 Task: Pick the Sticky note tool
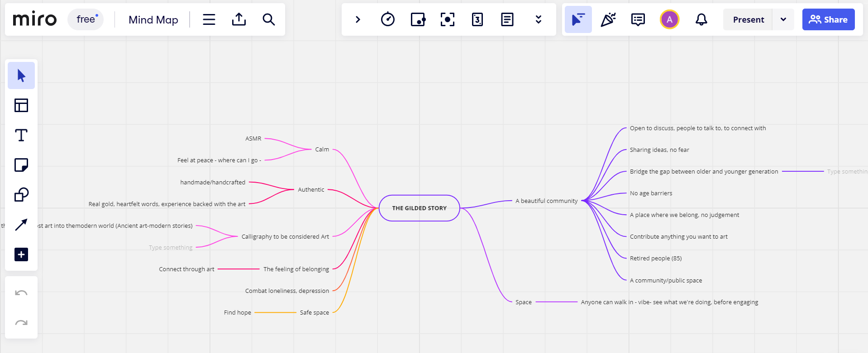coord(21,165)
